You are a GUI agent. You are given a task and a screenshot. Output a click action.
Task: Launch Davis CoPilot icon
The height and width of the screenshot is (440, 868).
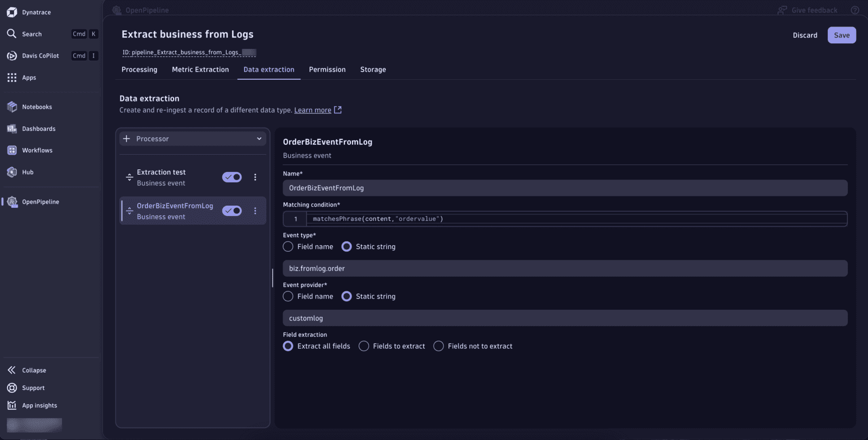click(x=12, y=55)
